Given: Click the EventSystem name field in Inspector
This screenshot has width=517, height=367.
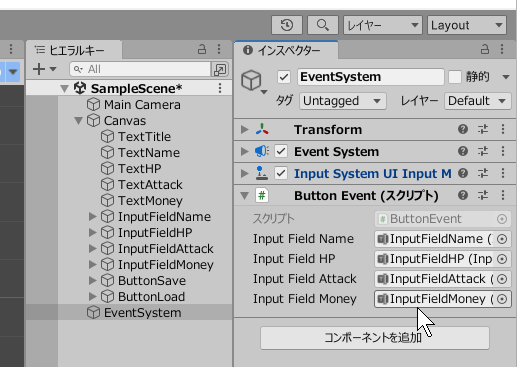Looking at the screenshot, I should coord(371,77).
